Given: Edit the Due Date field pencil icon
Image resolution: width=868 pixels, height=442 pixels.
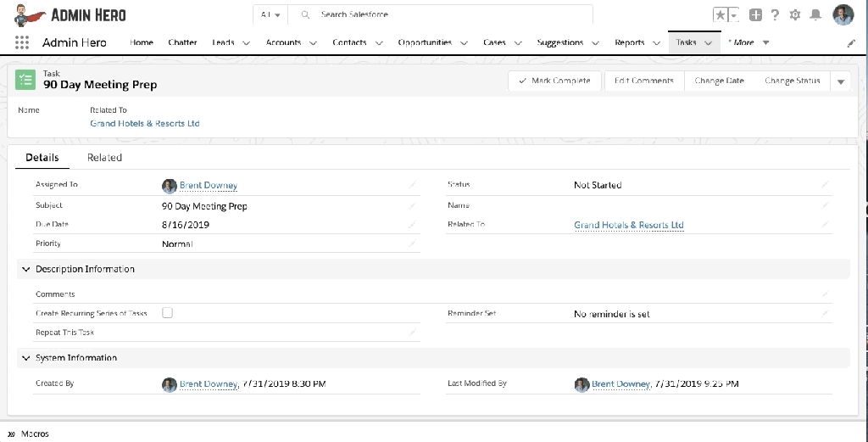Looking at the screenshot, I should 412,225.
